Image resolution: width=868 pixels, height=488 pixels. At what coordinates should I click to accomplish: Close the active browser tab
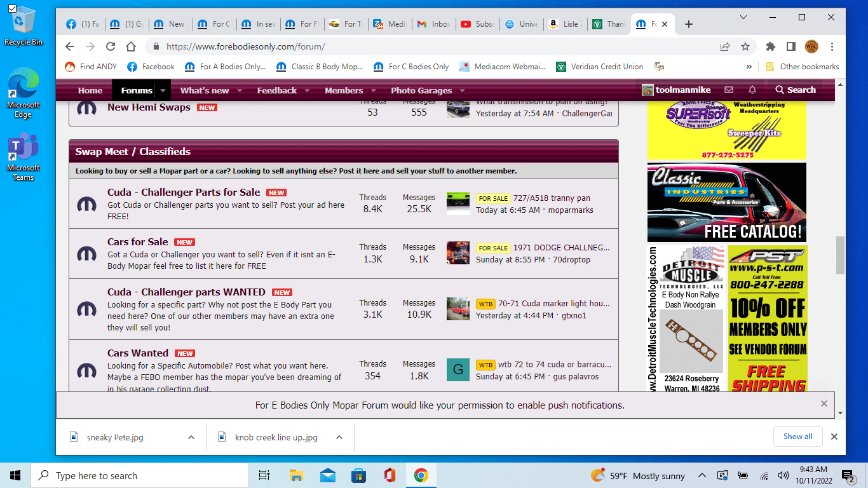pos(665,24)
